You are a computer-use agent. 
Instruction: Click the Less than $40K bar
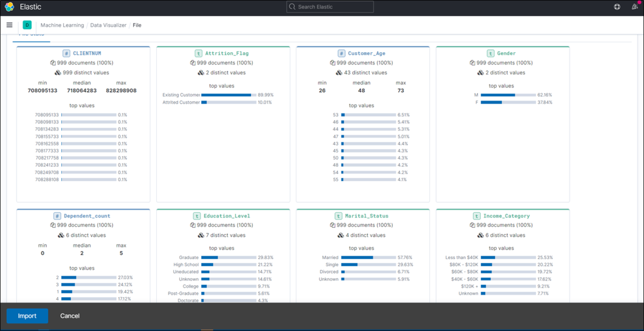click(508, 257)
